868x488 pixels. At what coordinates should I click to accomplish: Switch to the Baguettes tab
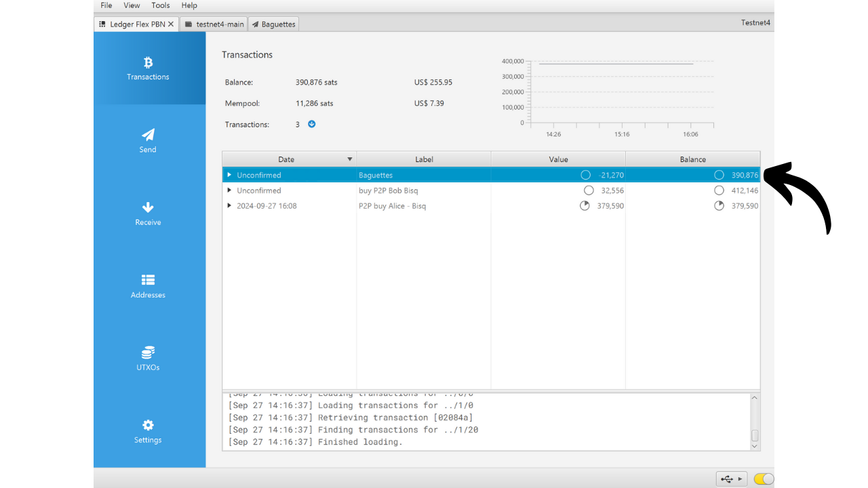273,24
